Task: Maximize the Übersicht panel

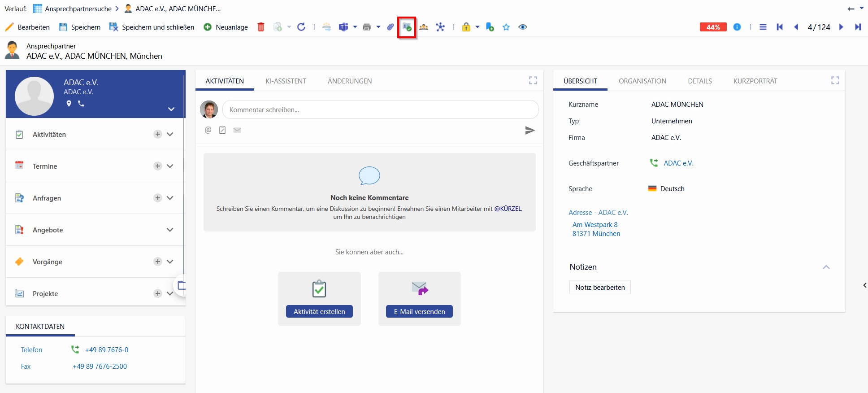Action: click(835, 80)
